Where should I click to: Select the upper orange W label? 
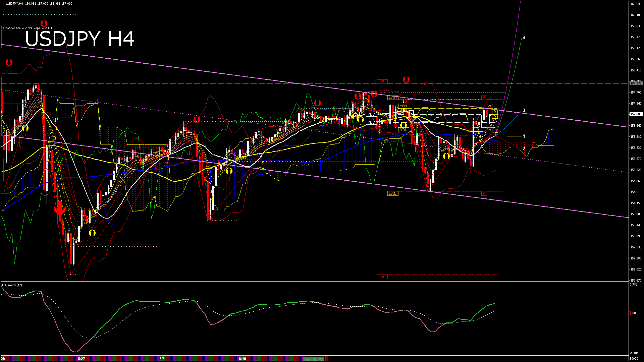[489, 106]
